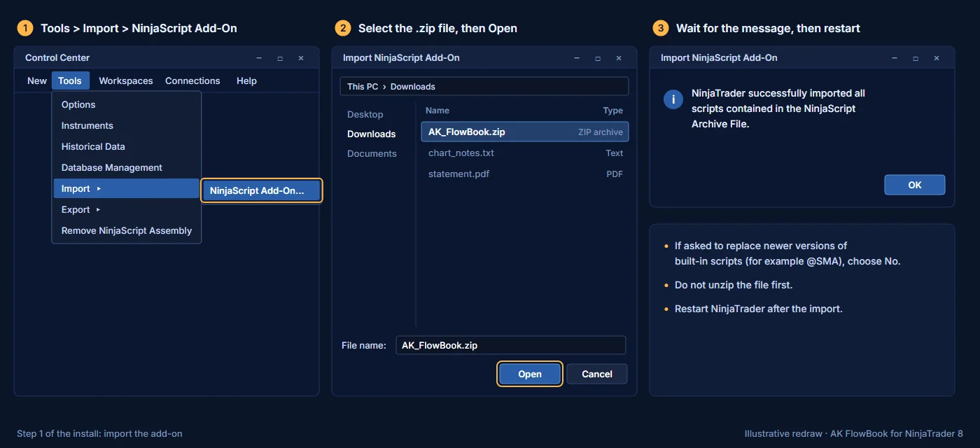
Task: Open the Help menu
Action: [x=246, y=80]
